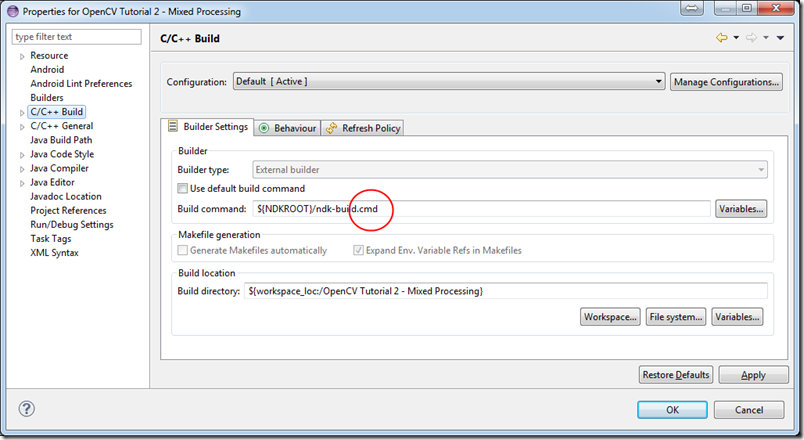This screenshot has height=440, width=804.
Task: Open the Configuration dropdown
Action: [x=449, y=82]
